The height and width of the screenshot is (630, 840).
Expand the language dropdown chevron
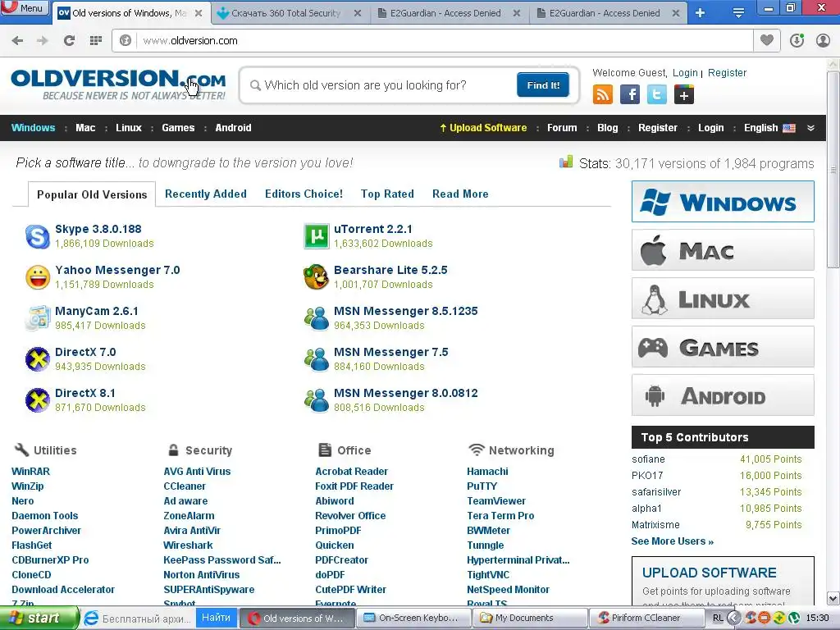point(810,128)
